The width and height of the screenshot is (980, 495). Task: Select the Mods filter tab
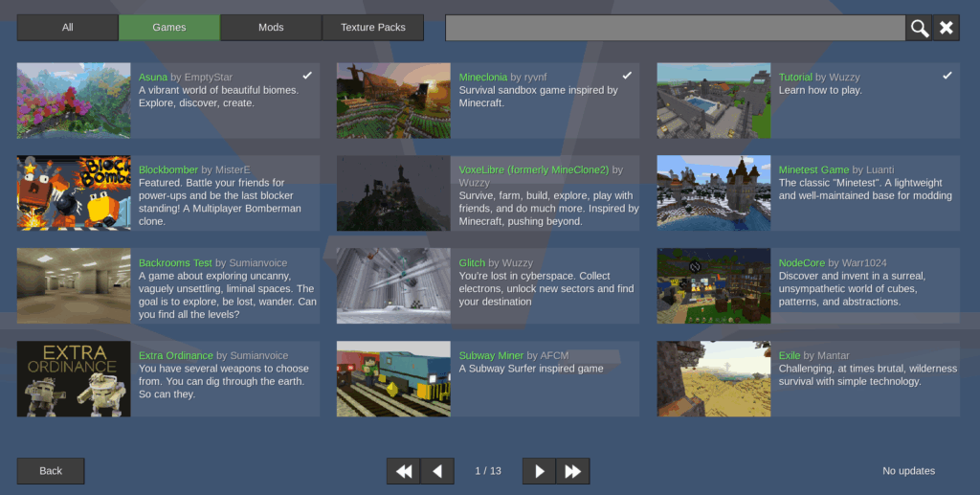pos(271,28)
